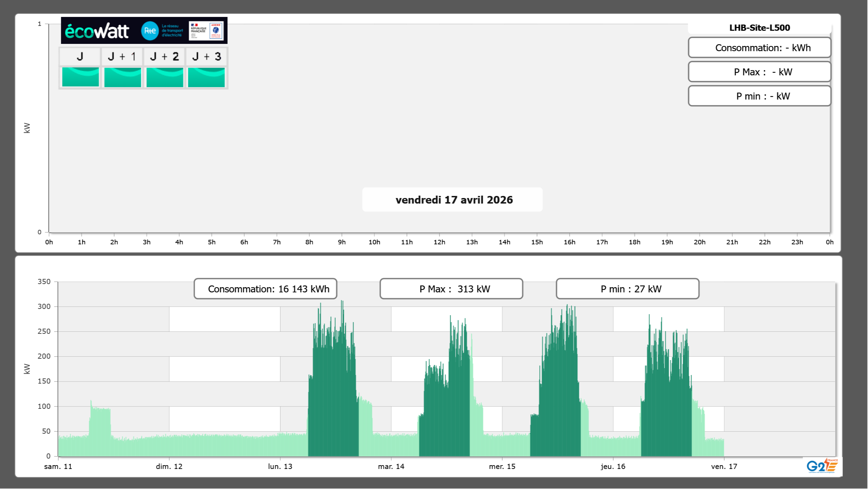Click the lun. 13 date marker

280,466
